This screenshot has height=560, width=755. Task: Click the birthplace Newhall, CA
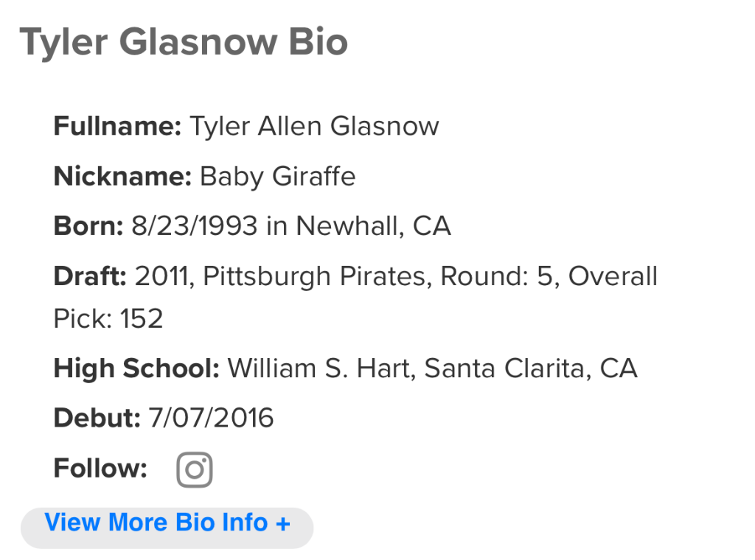tap(374, 226)
